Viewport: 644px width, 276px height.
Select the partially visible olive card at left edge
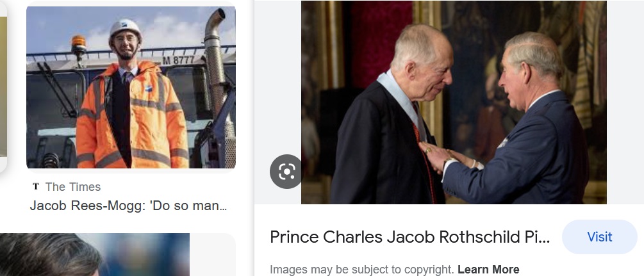(x=3, y=86)
